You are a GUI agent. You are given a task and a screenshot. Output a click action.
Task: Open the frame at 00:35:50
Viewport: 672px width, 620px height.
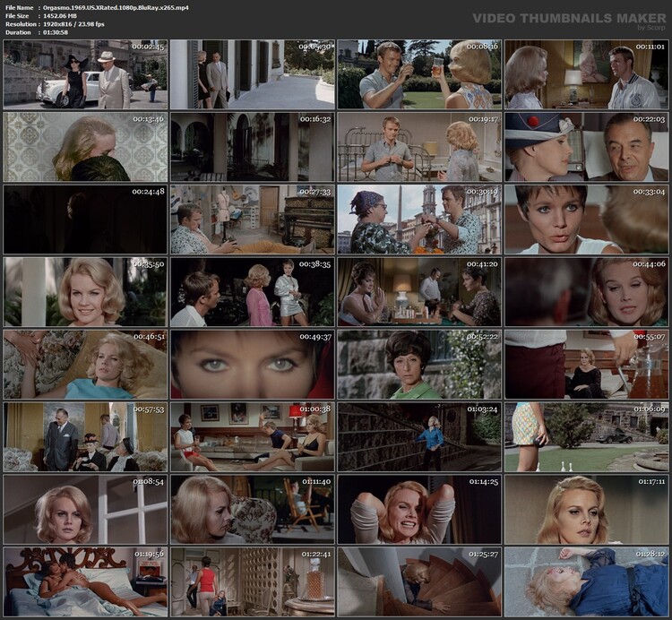point(85,292)
